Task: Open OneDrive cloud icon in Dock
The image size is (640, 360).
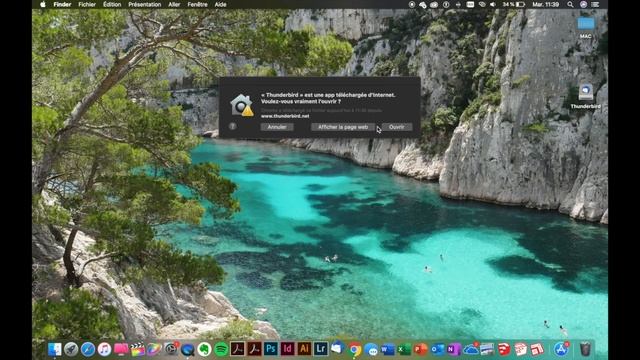Action: click(x=471, y=349)
